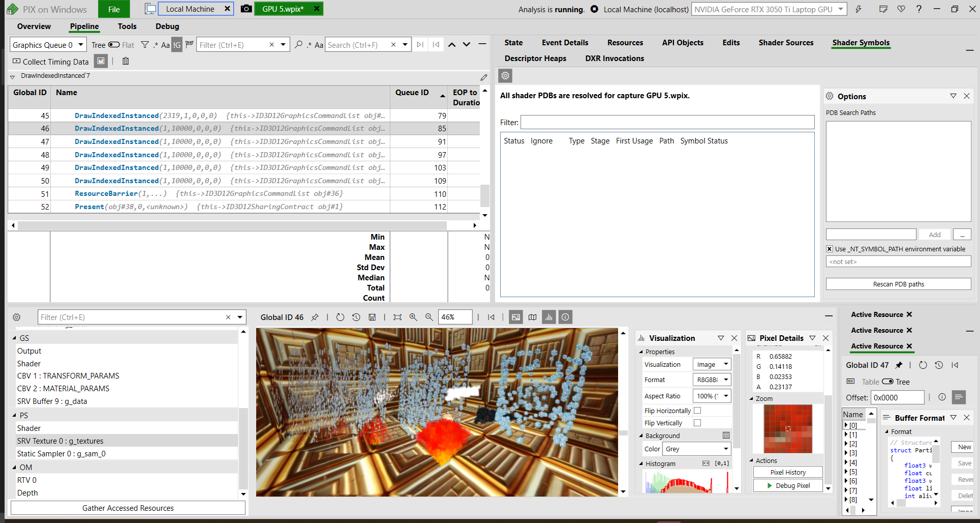The width and height of the screenshot is (980, 523).
Task: Click the filter funnel icon in event list toolbar
Action: coord(145,45)
